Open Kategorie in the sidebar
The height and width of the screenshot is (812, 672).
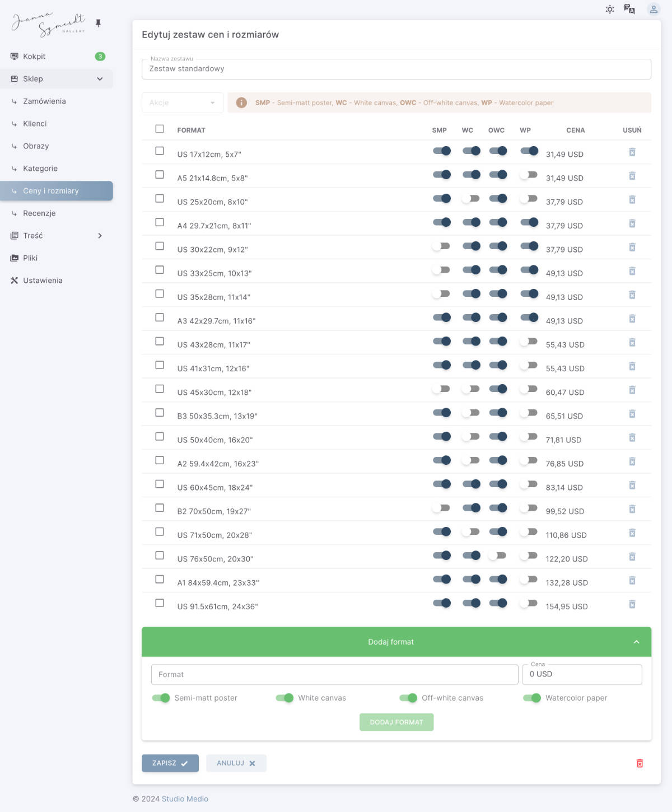(x=56, y=169)
